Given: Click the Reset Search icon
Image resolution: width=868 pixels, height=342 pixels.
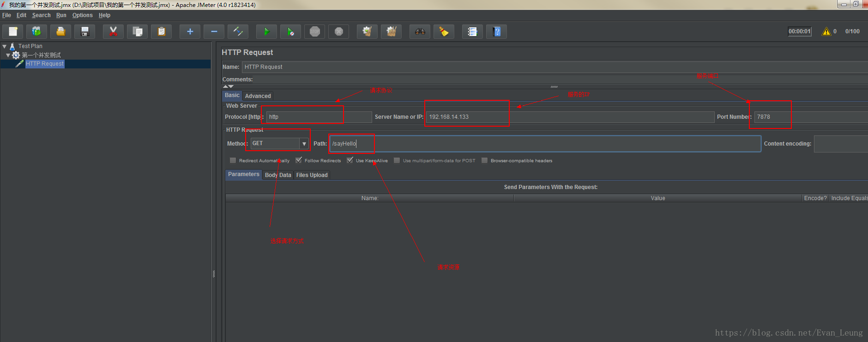Looking at the screenshot, I should click(444, 31).
